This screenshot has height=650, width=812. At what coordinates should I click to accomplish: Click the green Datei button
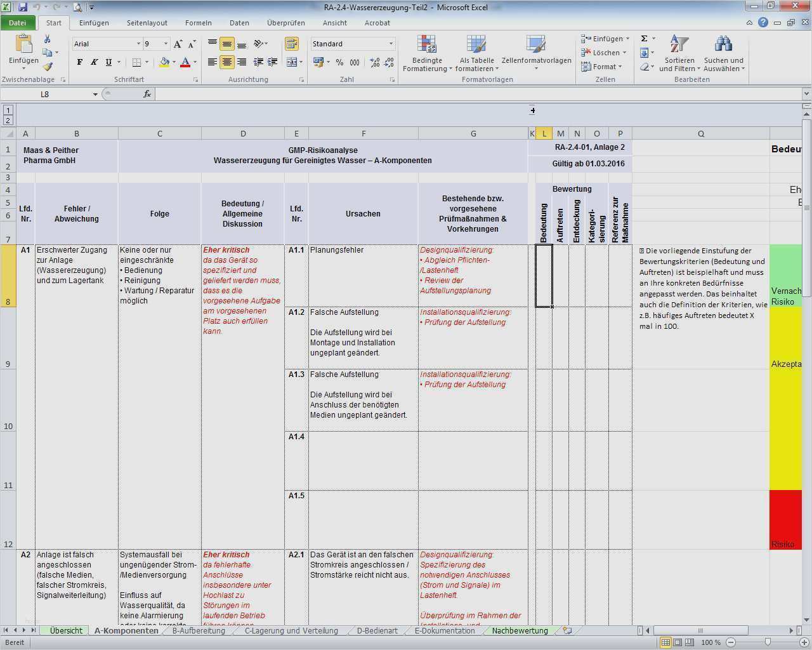coord(18,23)
